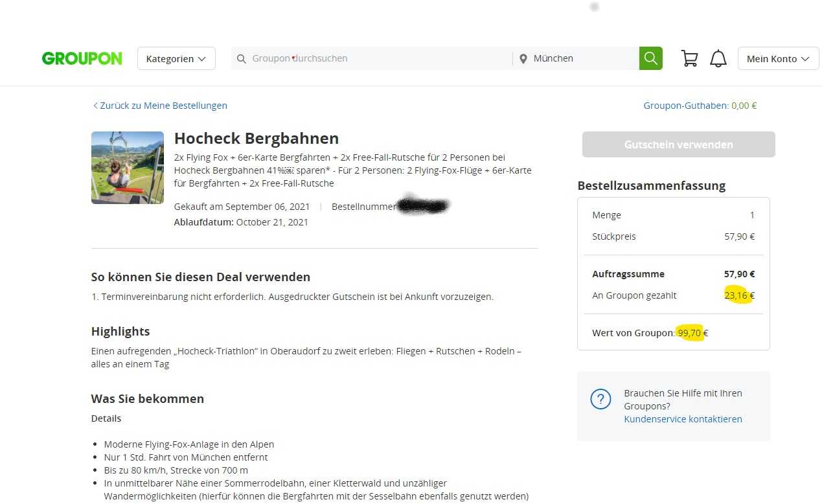The width and height of the screenshot is (822, 504).
Task: Click the Menge label
Action: pos(606,215)
